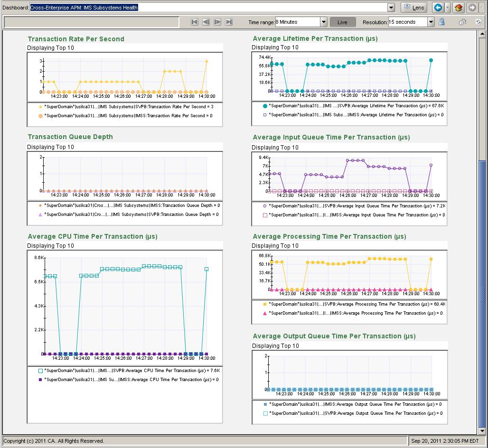This screenshot has height=448, width=488.
Task: Open the Time range dropdown
Action: (324, 22)
